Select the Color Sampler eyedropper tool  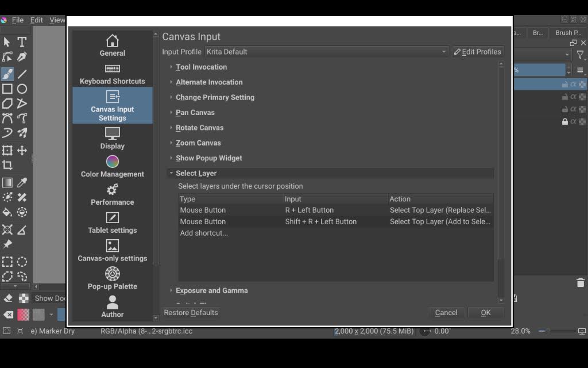[22, 182]
